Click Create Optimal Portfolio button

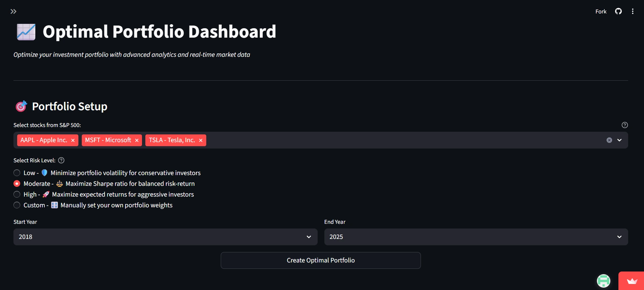321,260
